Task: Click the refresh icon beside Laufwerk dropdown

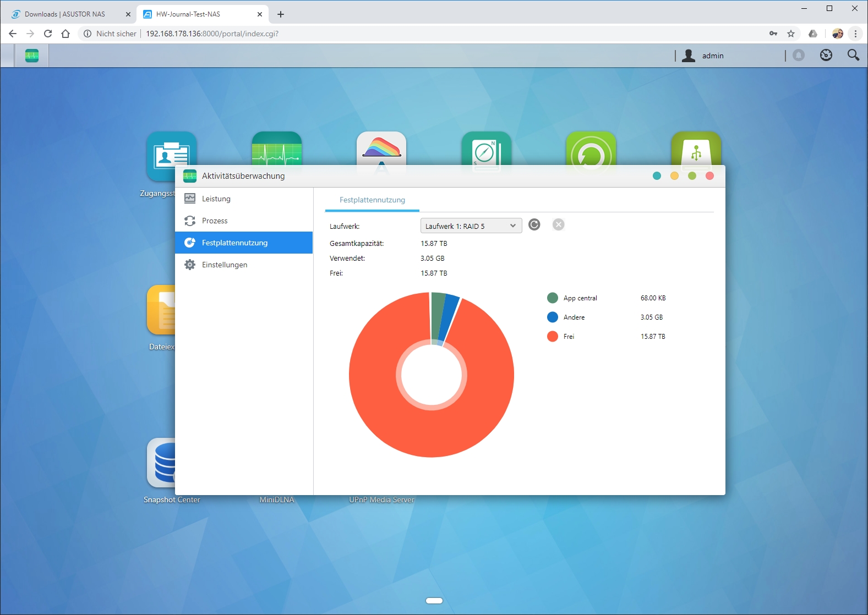Action: 534,224
